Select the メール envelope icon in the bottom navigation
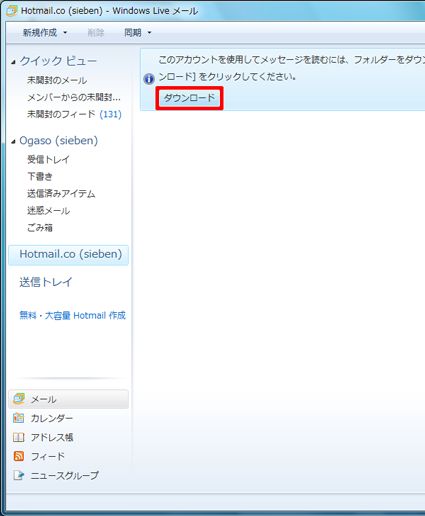The image size is (425, 516). coord(19,399)
